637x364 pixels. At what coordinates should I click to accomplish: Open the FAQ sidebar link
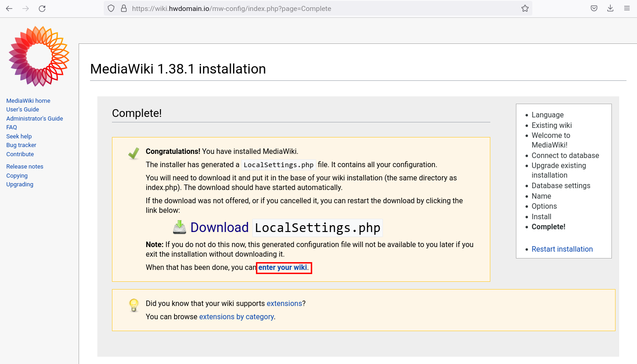[x=11, y=127]
